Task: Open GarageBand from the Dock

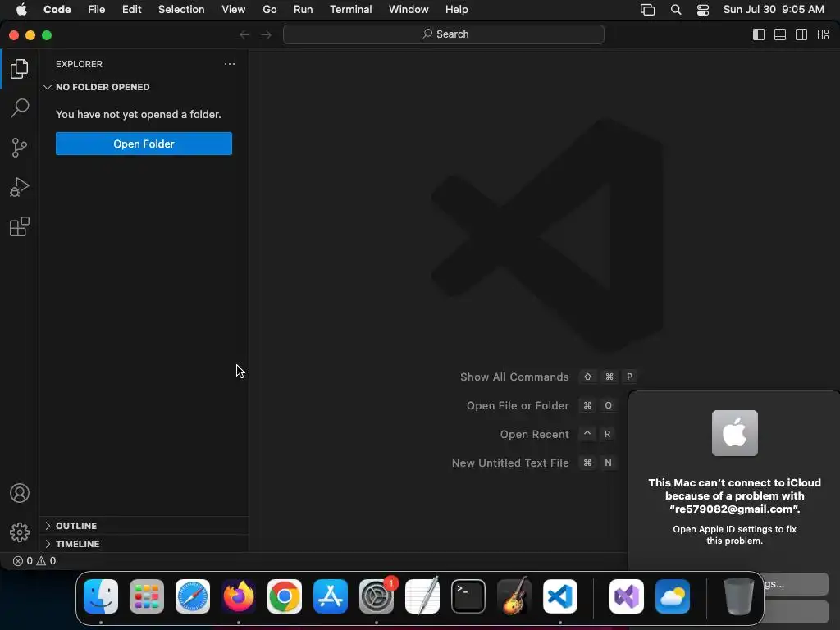Action: coord(514,596)
